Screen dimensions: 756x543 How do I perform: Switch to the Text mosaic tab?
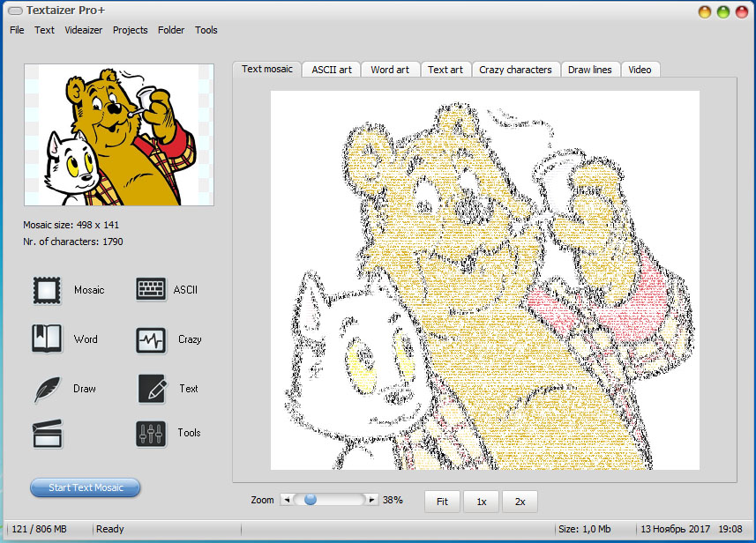(x=267, y=69)
